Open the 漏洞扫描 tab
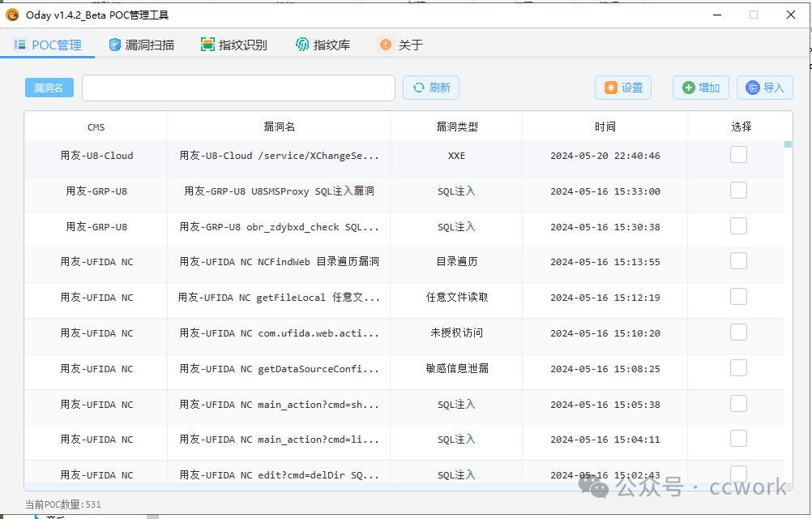Image resolution: width=812 pixels, height=519 pixels. click(142, 45)
